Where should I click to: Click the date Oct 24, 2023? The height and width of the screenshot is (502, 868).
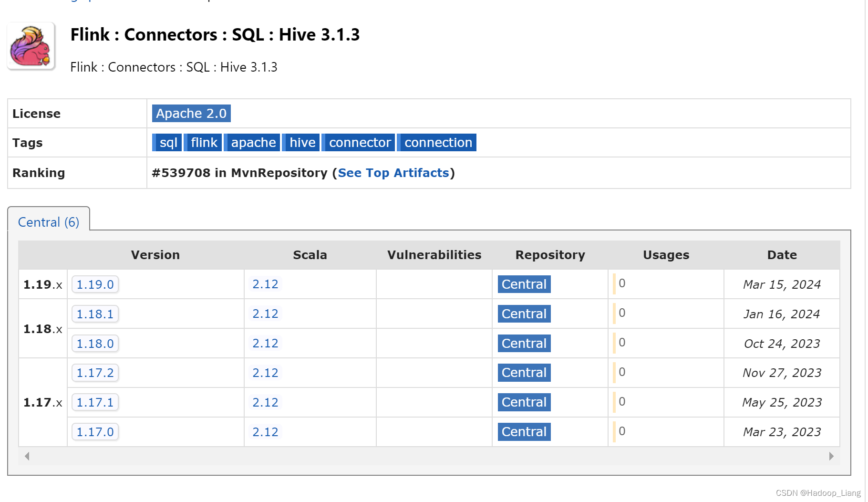click(x=782, y=344)
